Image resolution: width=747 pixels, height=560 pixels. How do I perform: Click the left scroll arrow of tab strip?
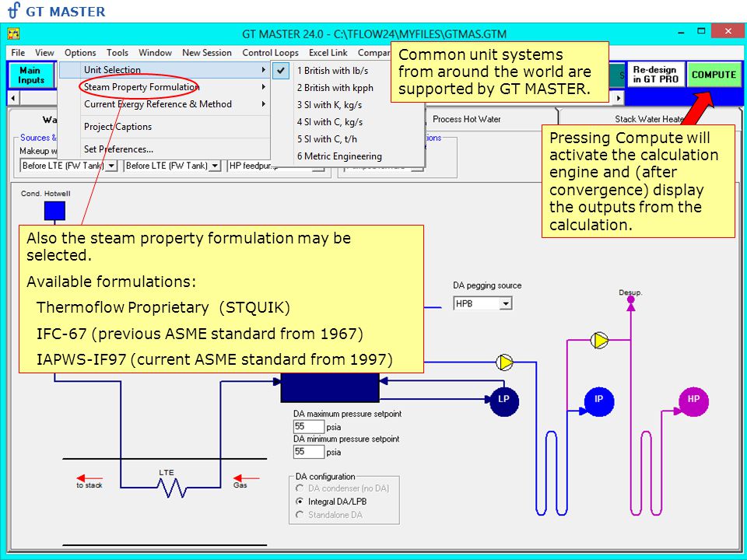click(13, 98)
